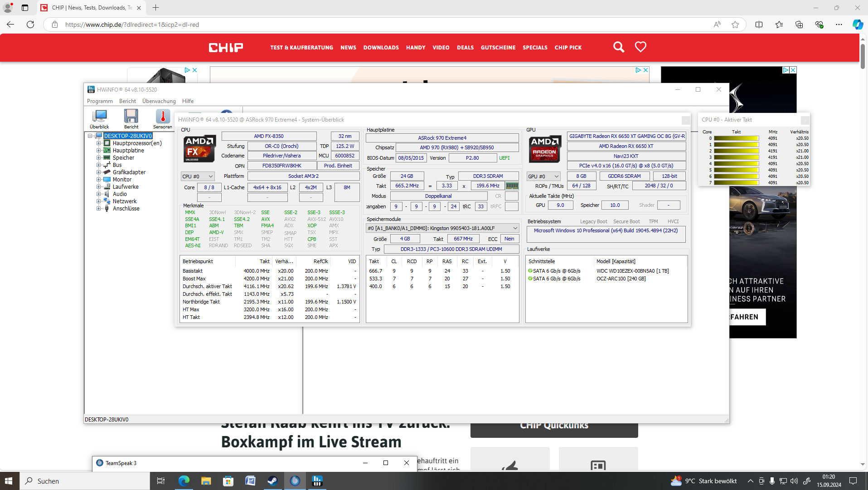
Task: Expand the Hauptprozessor(en) tree node
Action: point(98,143)
